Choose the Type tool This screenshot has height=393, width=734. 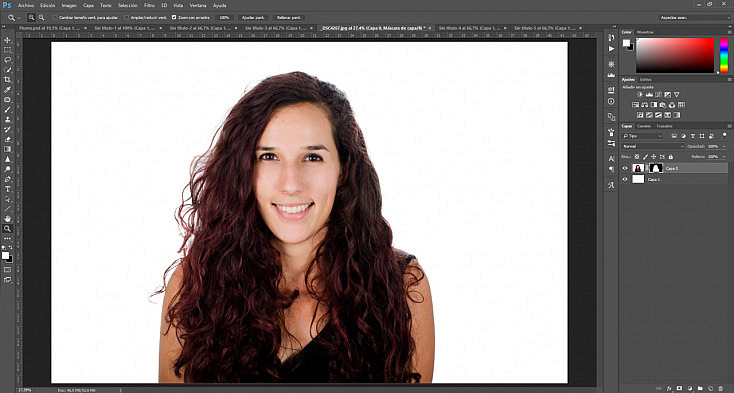click(7, 189)
